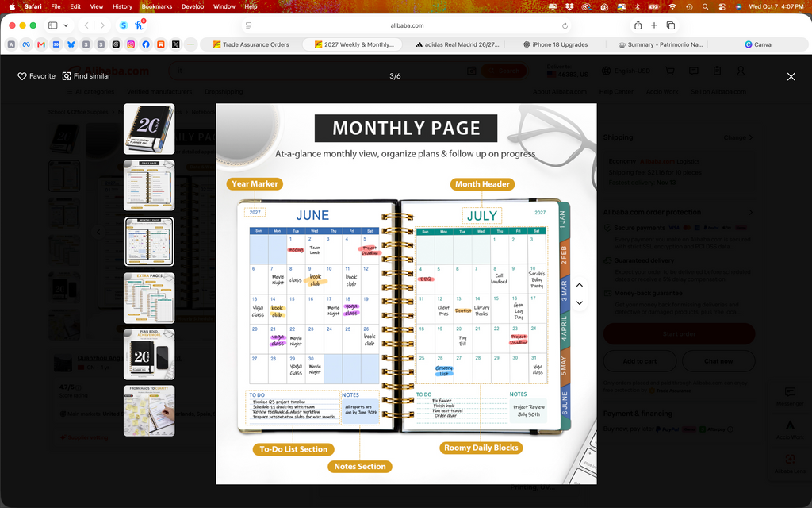Open Wi-Fi status in menu bar
The width and height of the screenshot is (812, 508).
tap(672, 6)
